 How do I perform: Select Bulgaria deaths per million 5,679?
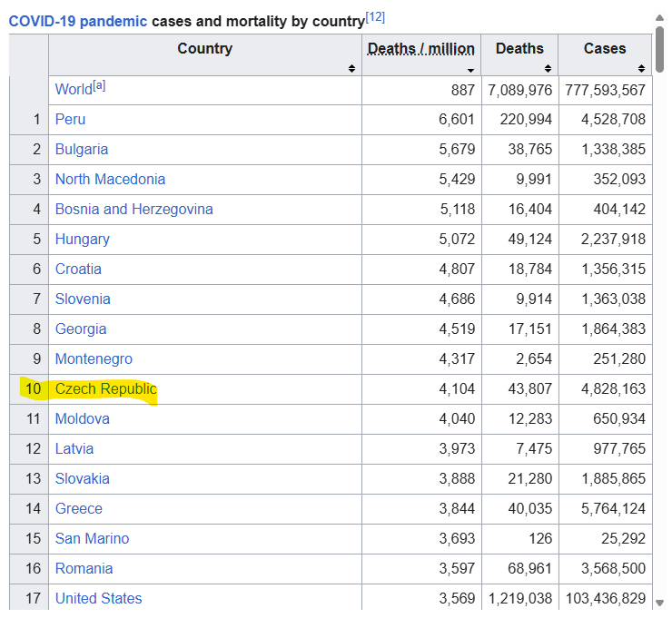tap(457, 150)
